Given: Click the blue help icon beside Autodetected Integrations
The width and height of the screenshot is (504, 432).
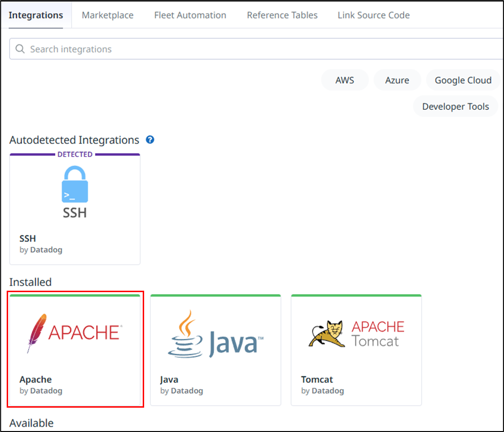Looking at the screenshot, I should point(150,140).
